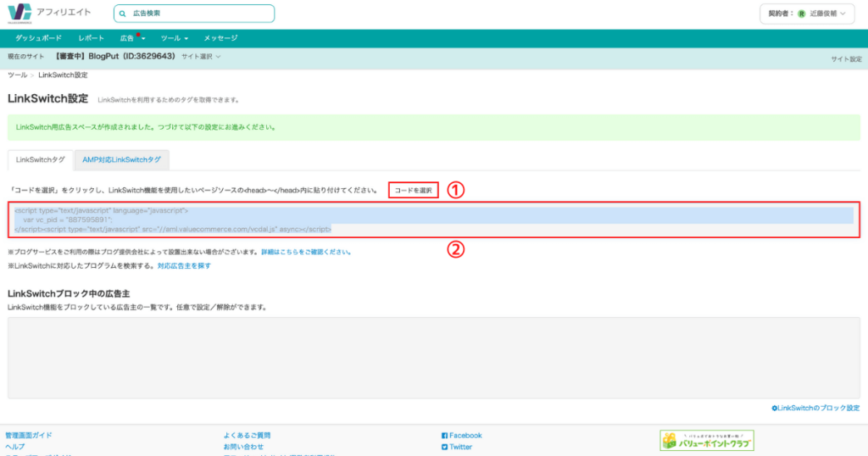Screen dimensions: 868x456
Task: Click the green R user avatar
Action: coord(801,14)
